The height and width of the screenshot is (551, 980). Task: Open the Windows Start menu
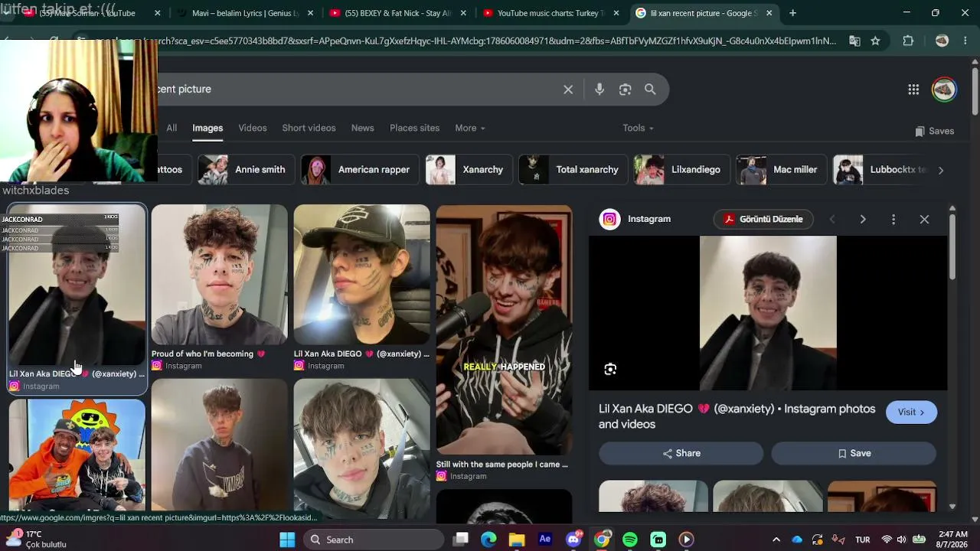287,540
